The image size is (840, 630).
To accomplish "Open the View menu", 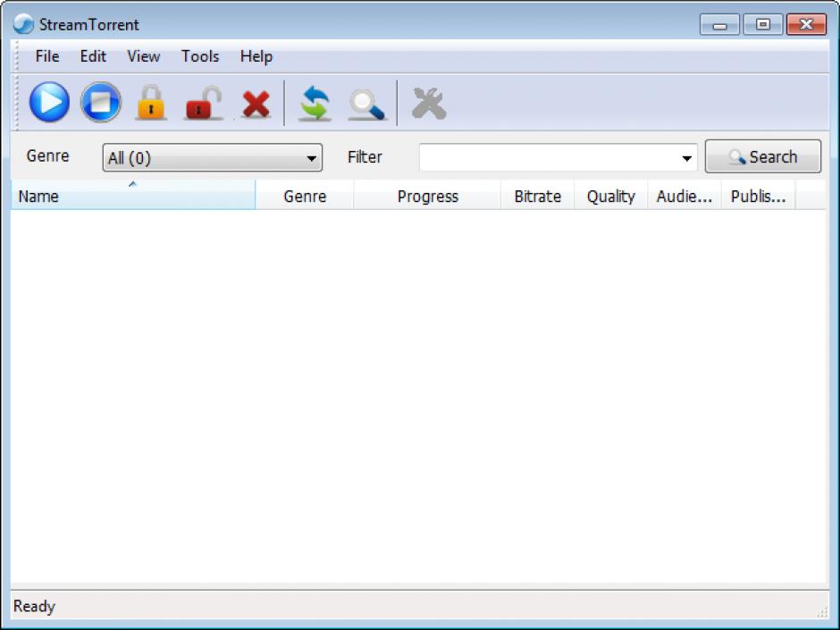I will click(x=144, y=56).
